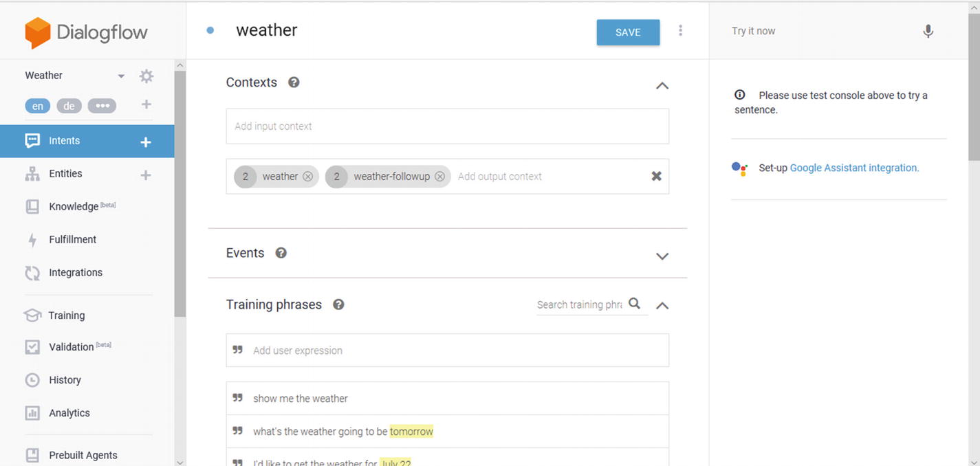The height and width of the screenshot is (466, 980).
Task: Show more languages with ellipsis chip
Action: point(102,106)
